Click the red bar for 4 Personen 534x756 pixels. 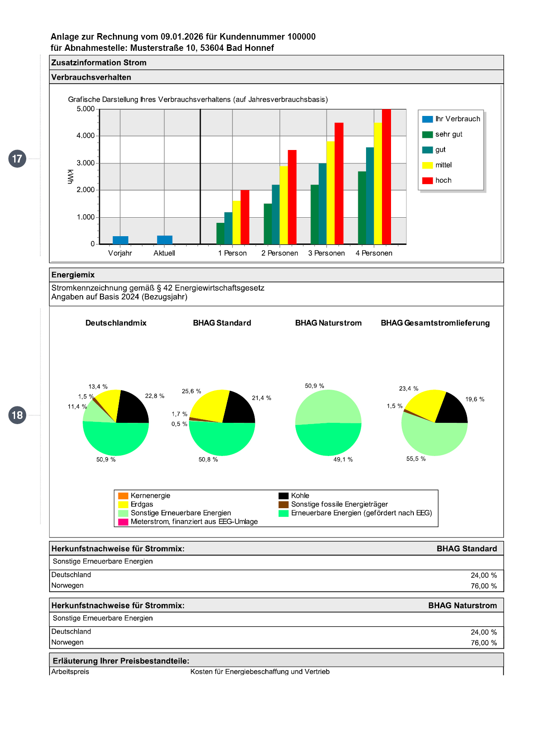click(386, 177)
